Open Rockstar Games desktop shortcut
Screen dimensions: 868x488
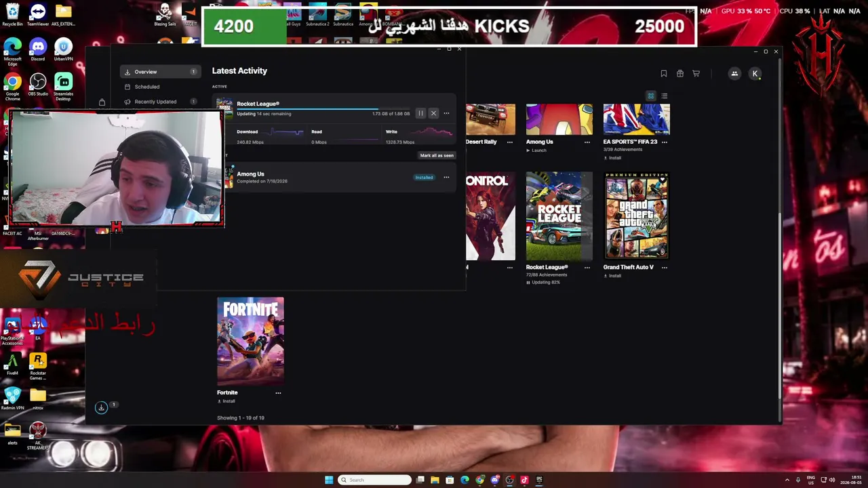point(38,366)
